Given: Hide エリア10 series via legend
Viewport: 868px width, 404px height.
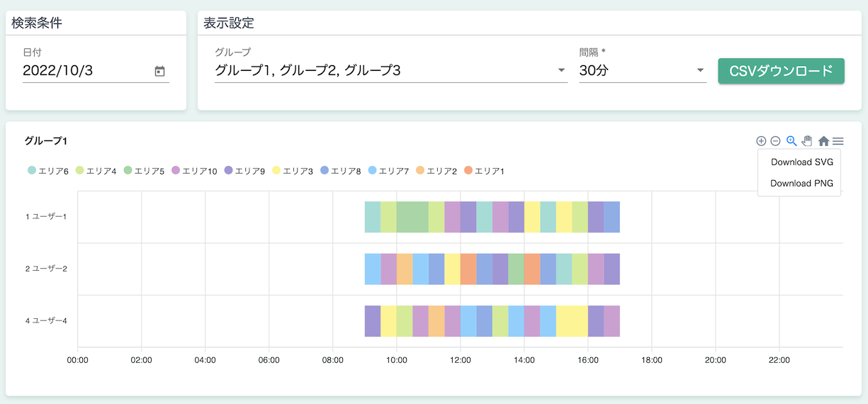Looking at the screenshot, I should [x=194, y=171].
